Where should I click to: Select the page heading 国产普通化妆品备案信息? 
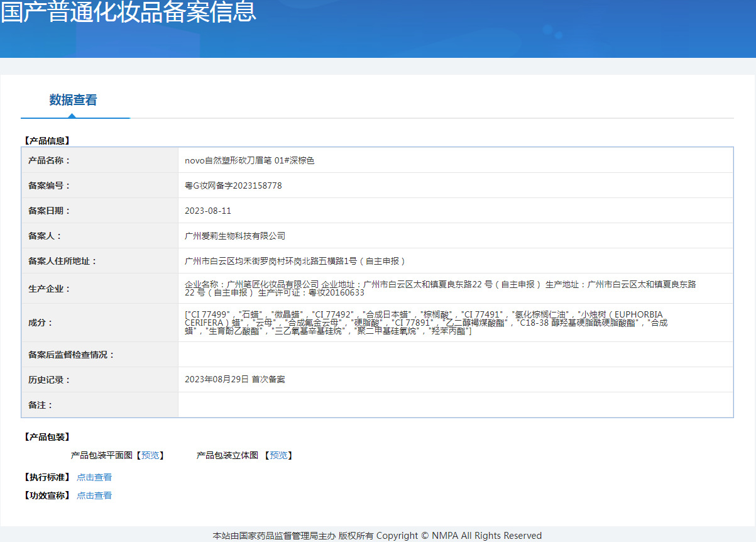click(x=129, y=11)
